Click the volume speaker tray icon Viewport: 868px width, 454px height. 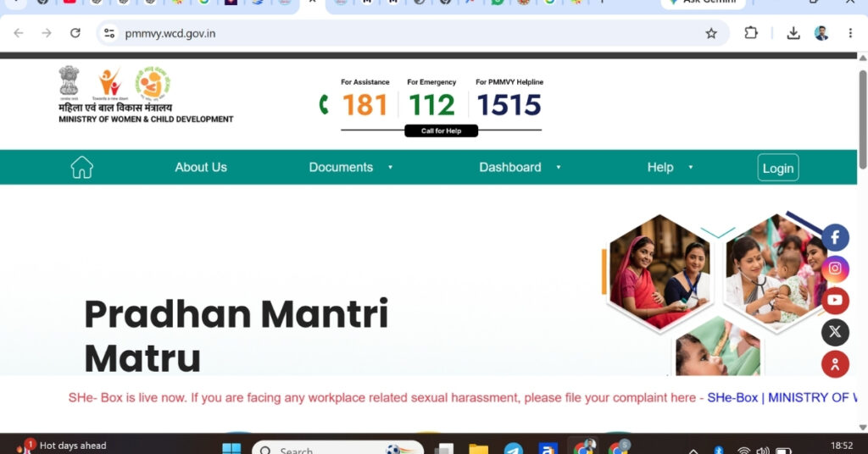(x=763, y=451)
